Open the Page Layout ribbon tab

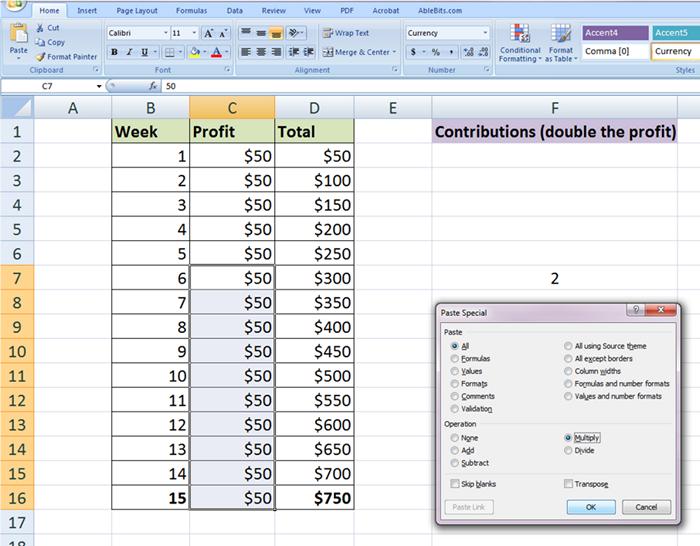pyautogui.click(x=137, y=10)
